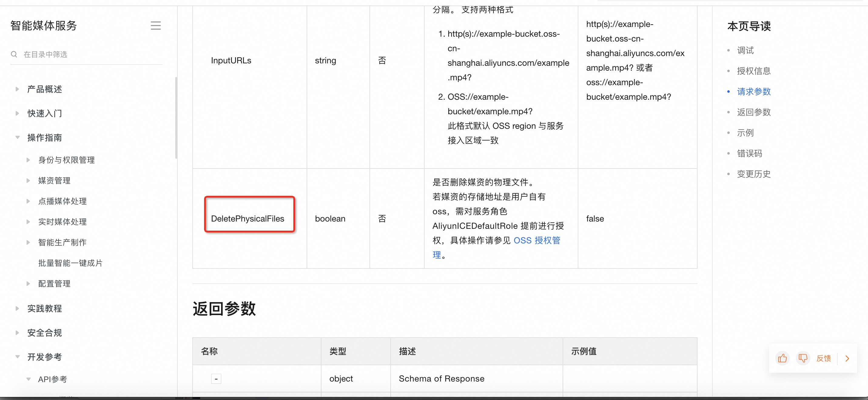This screenshot has width=868, height=400.
Task: Click the hamburger menu icon beside 智能媒体服务
Action: (x=155, y=25)
